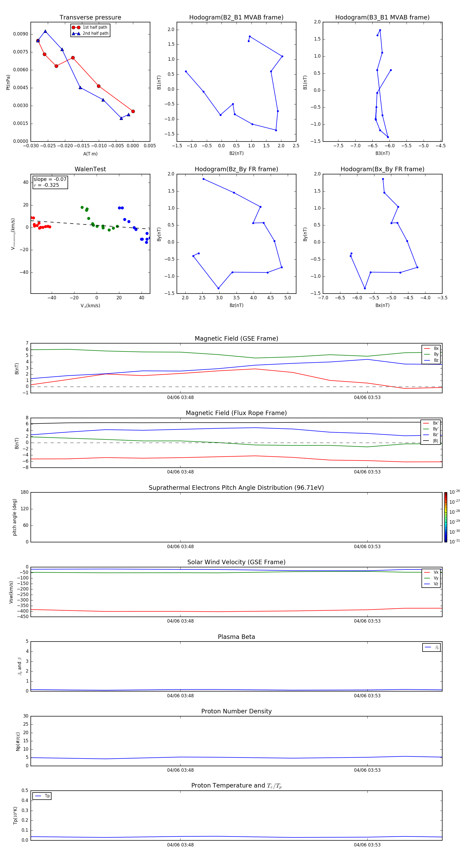Viewport: 473px width, 868px height.
Task: Click the 'A(T·m)' x-axis label
Action: (x=90, y=154)
